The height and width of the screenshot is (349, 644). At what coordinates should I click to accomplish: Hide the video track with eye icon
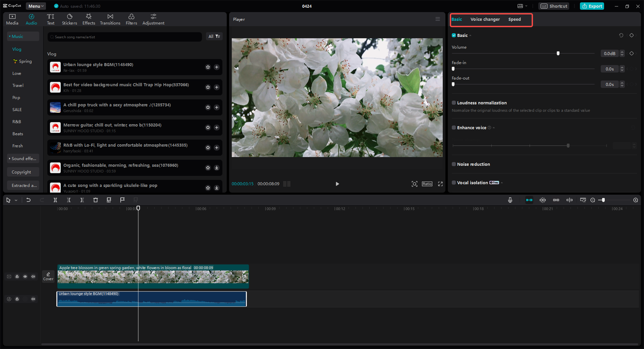[25, 277]
